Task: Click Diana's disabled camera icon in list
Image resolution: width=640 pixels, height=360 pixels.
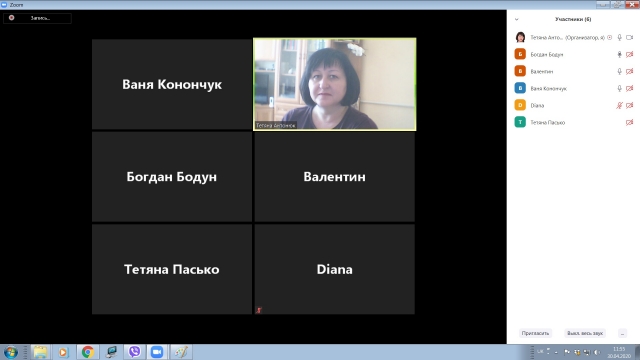Action: 629,105
